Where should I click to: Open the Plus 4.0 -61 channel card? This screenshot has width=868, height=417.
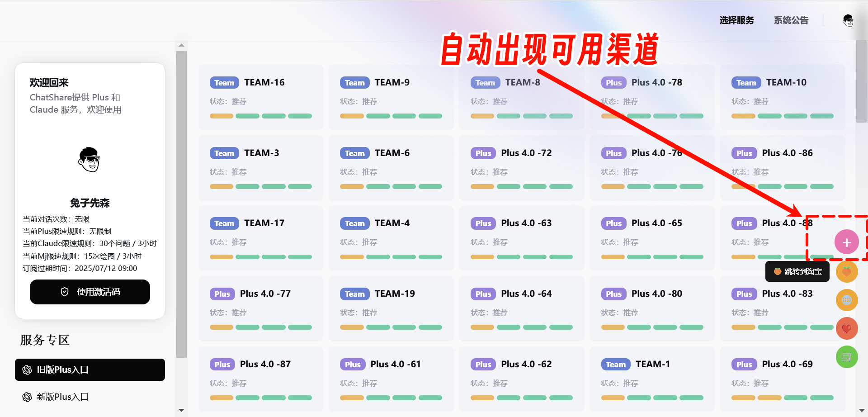tap(391, 379)
